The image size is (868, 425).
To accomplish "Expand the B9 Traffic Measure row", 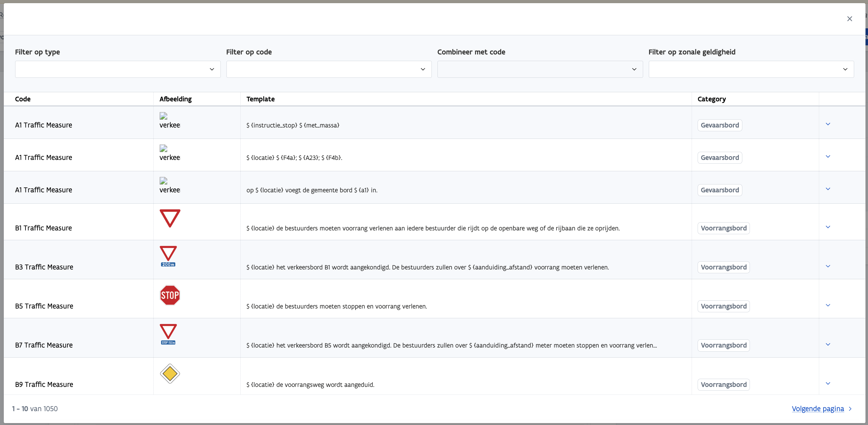I will tap(828, 383).
